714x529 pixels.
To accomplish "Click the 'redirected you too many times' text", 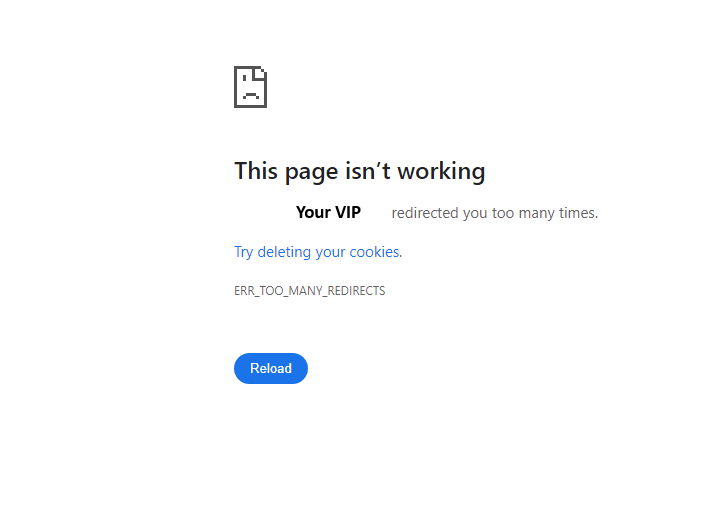I will [x=495, y=213].
